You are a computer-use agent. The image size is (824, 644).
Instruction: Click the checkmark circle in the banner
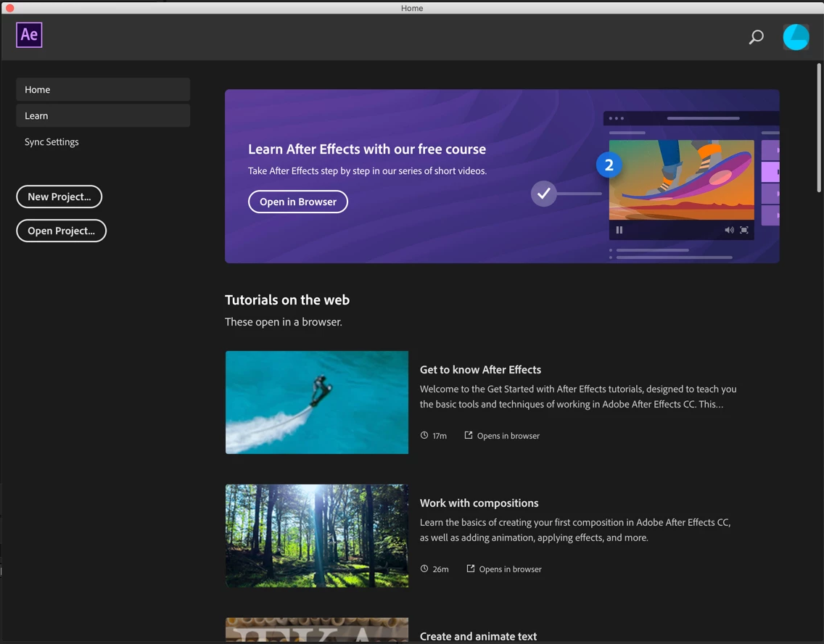pos(543,194)
